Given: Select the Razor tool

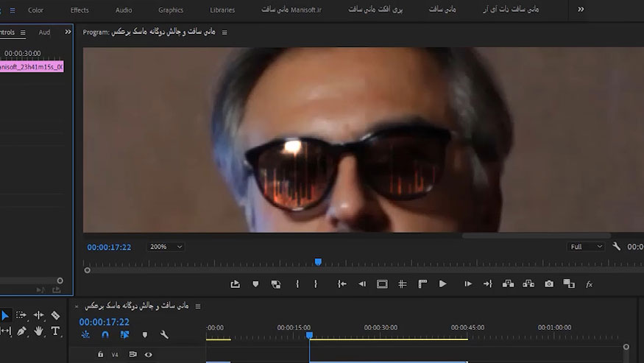Looking at the screenshot, I should 55,315.
